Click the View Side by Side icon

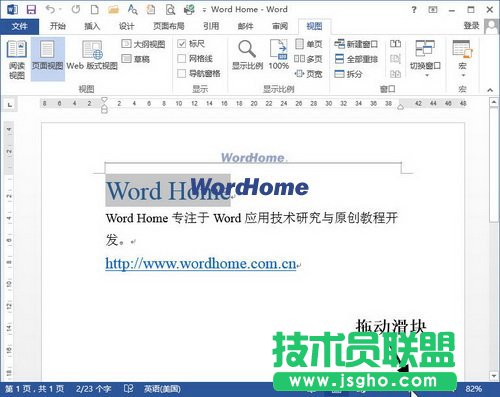click(x=395, y=44)
